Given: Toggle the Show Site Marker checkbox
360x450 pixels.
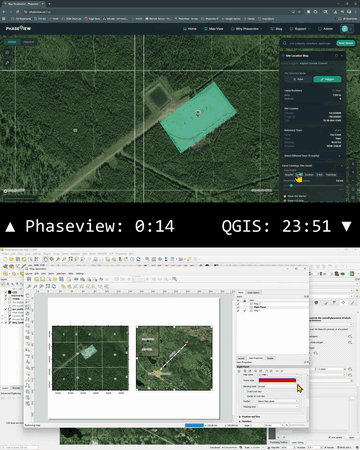Looking at the screenshot, I should [x=285, y=196].
